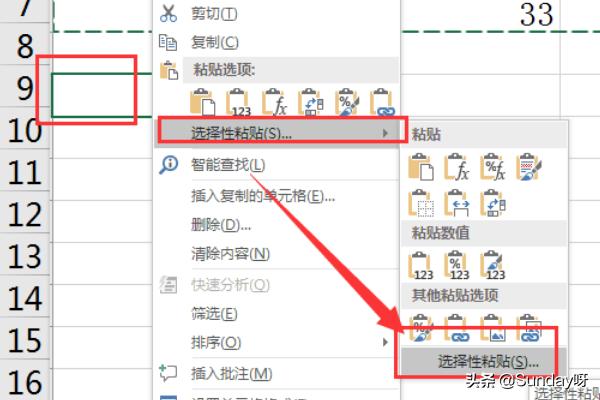Select Values and Source Formatting brush 123 icon

coord(493,266)
